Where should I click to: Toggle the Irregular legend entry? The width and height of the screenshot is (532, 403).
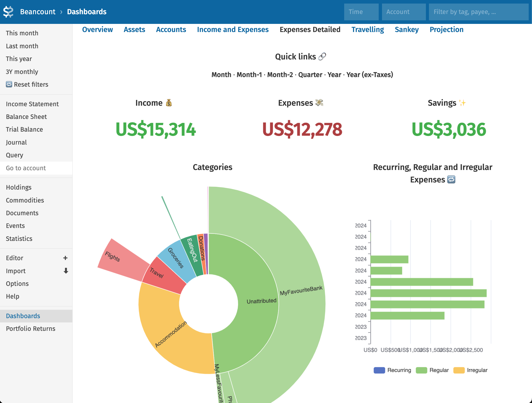(471, 370)
